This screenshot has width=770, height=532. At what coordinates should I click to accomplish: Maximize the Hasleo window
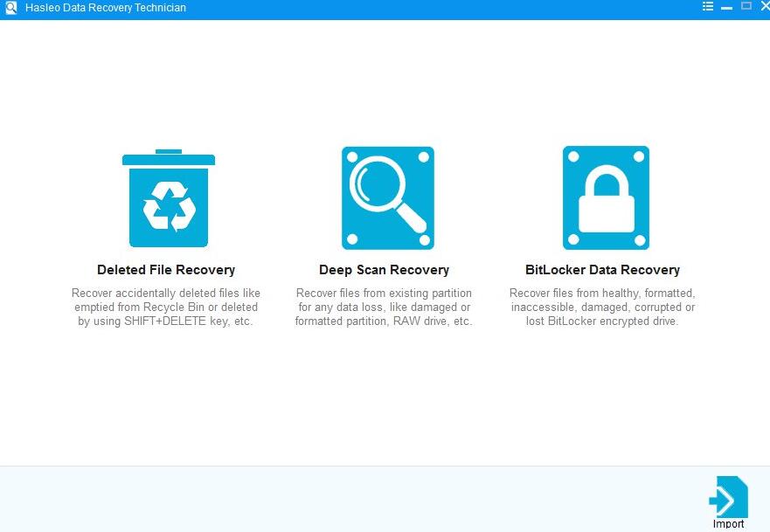pos(746,6)
